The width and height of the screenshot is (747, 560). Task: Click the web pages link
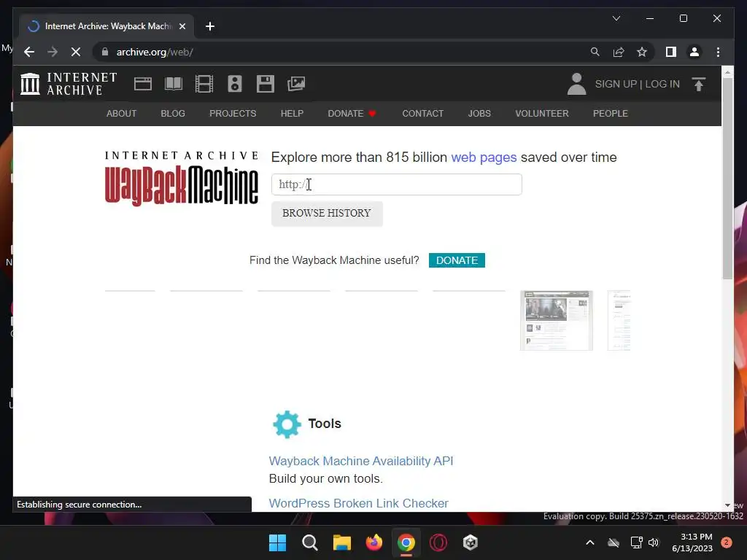(484, 157)
